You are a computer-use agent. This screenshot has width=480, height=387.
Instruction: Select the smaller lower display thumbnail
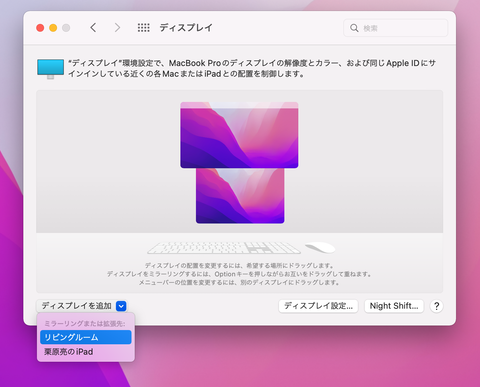[x=240, y=196]
